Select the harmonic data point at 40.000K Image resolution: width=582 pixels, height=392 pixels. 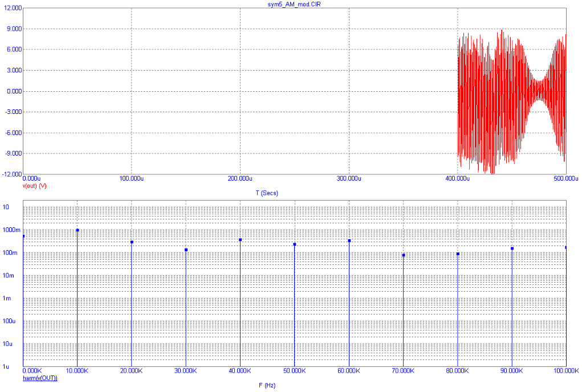(241, 240)
